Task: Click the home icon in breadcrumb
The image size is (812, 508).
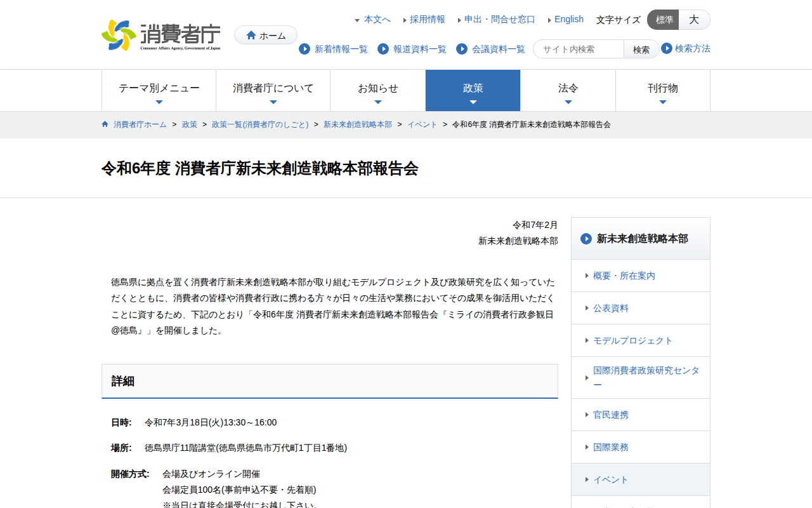Action: (x=105, y=124)
